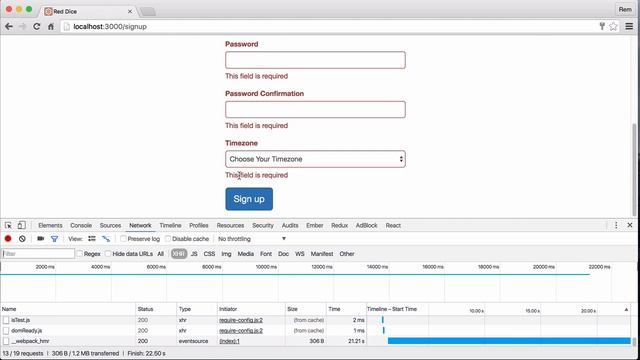This screenshot has height=360, width=640.
Task: Open require-config.js:2 initiator for isTest.js
Action: tap(241, 320)
